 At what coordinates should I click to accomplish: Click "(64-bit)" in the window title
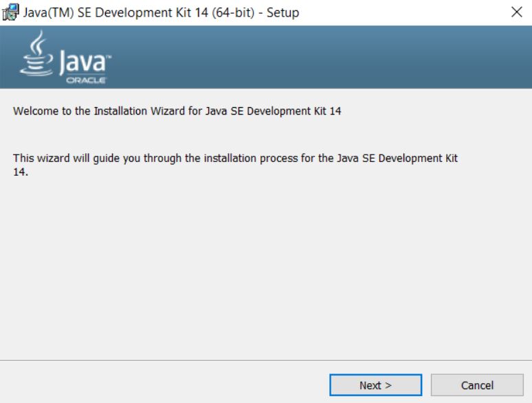(225, 12)
